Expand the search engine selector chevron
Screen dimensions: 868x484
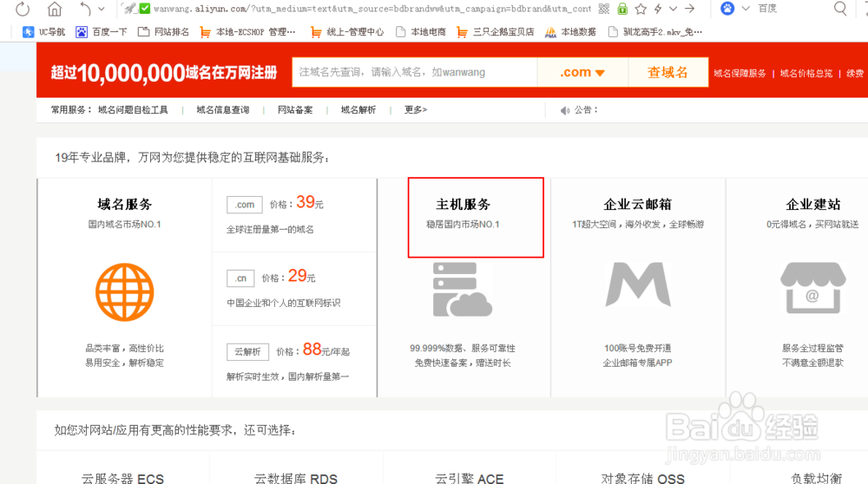(746, 9)
